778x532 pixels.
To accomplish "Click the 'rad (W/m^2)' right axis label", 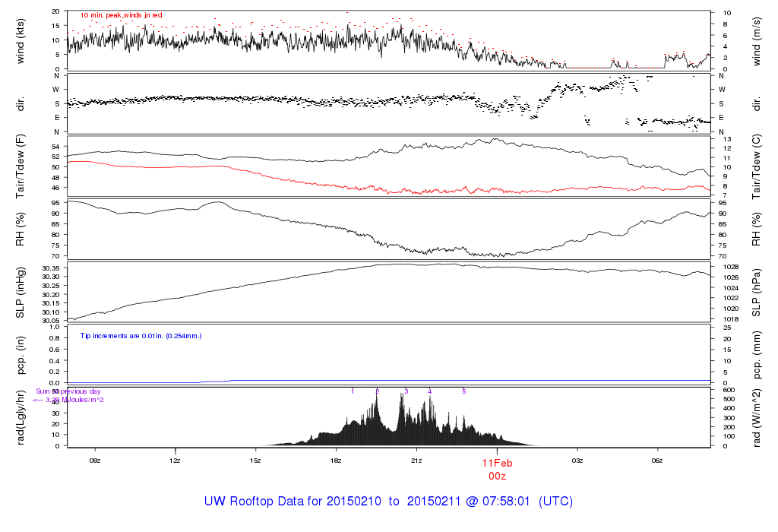I will click(x=756, y=418).
